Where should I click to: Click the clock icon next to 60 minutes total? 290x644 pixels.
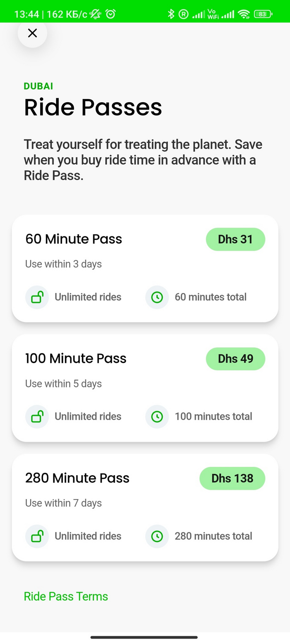coord(157,297)
